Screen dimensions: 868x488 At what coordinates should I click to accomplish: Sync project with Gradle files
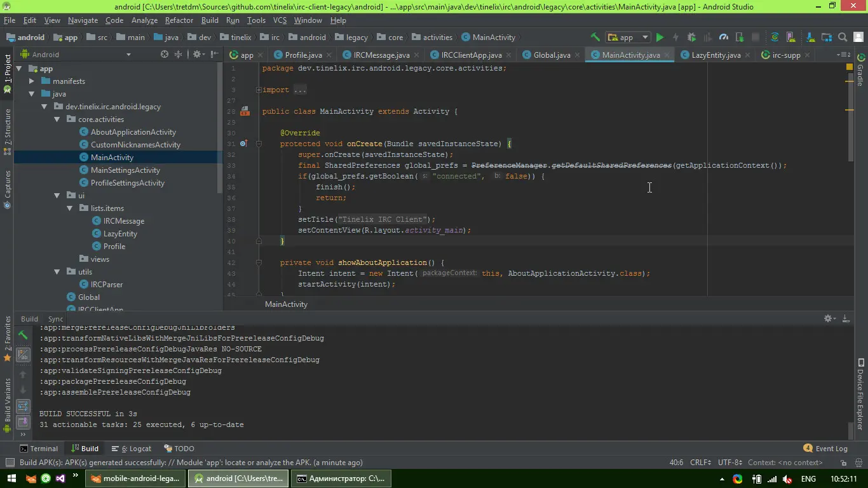(775, 37)
